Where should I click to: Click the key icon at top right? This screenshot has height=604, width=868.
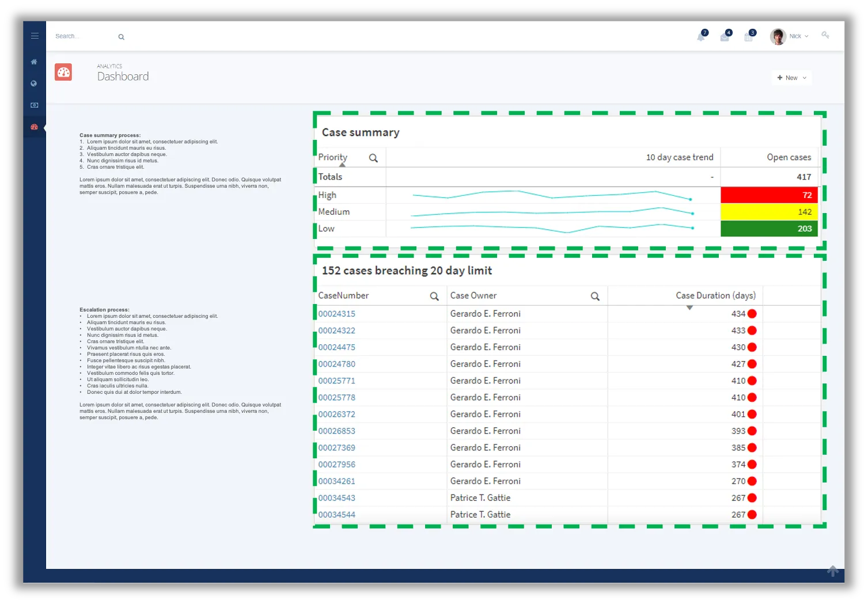[x=825, y=35]
